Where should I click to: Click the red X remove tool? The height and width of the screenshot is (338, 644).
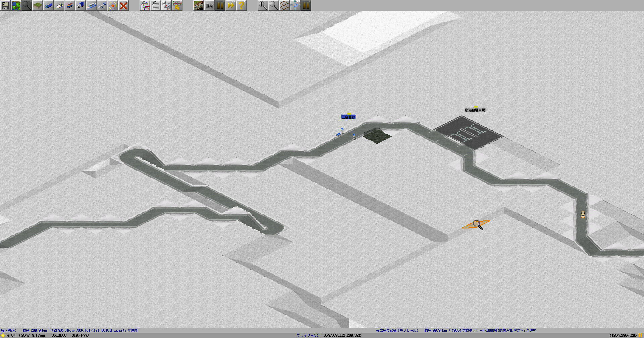[123, 5]
